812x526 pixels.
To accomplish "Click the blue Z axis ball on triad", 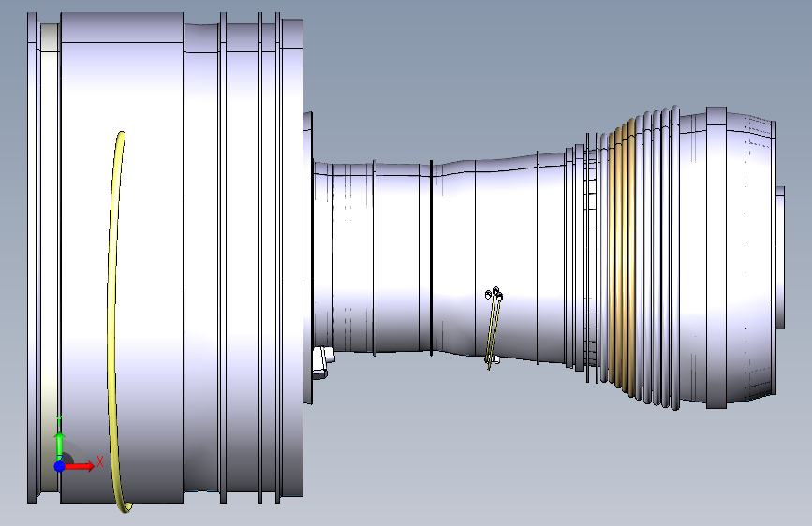I will point(60,466).
